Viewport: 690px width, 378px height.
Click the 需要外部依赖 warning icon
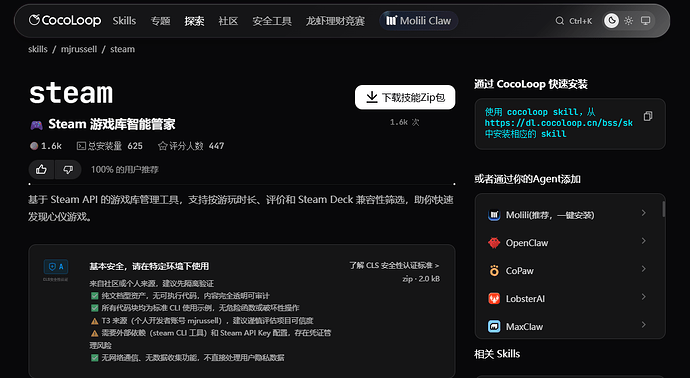click(x=94, y=333)
